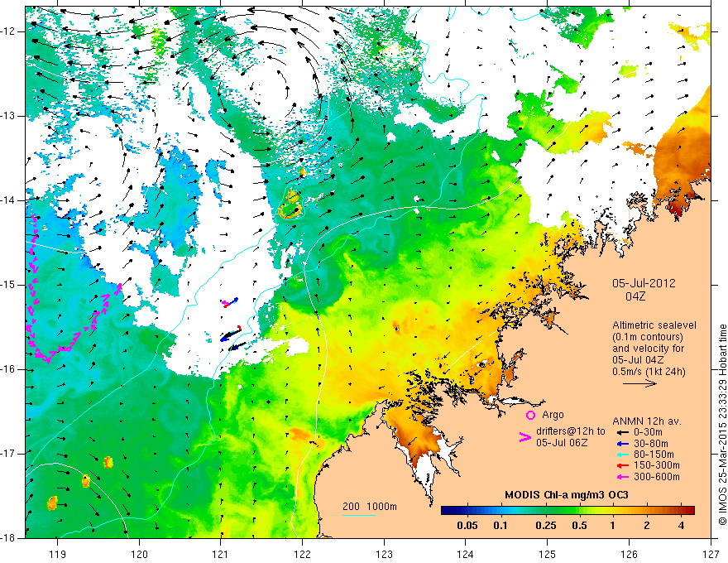
Task: Click the latitude axis label -18
Action: pyautogui.click(x=8, y=538)
